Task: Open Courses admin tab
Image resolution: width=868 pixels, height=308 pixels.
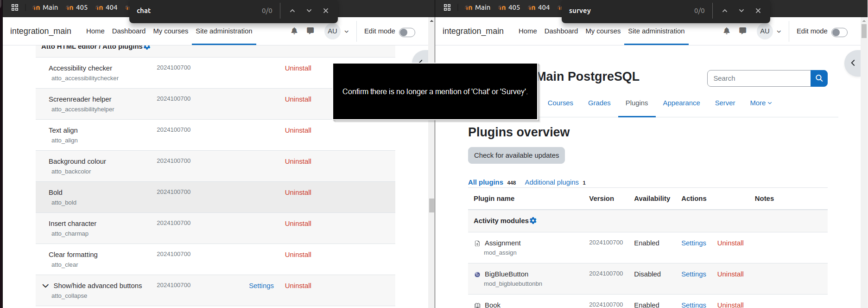Action: [560, 103]
